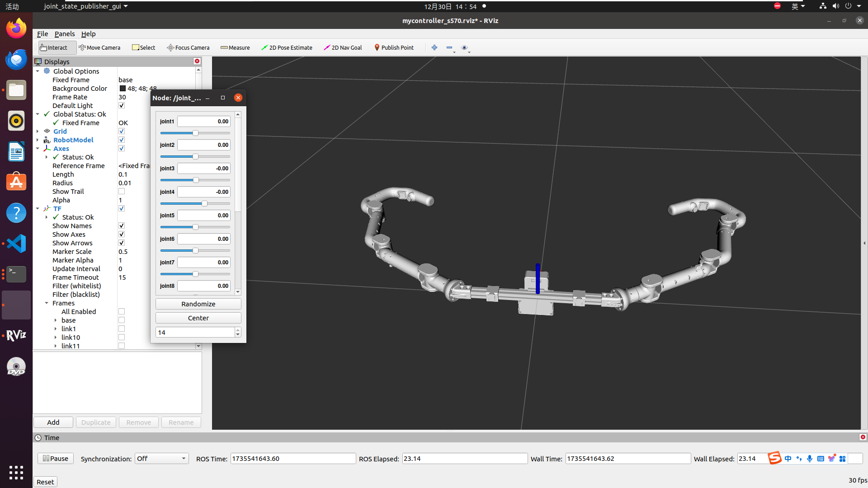
Task: Toggle TF display visibility checkbox
Action: click(x=122, y=208)
